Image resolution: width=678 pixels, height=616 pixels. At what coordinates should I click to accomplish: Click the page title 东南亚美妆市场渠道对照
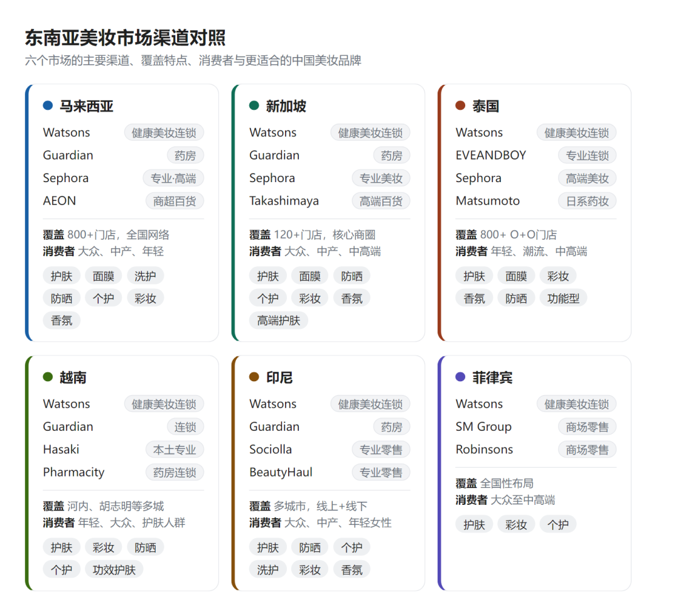(x=126, y=38)
